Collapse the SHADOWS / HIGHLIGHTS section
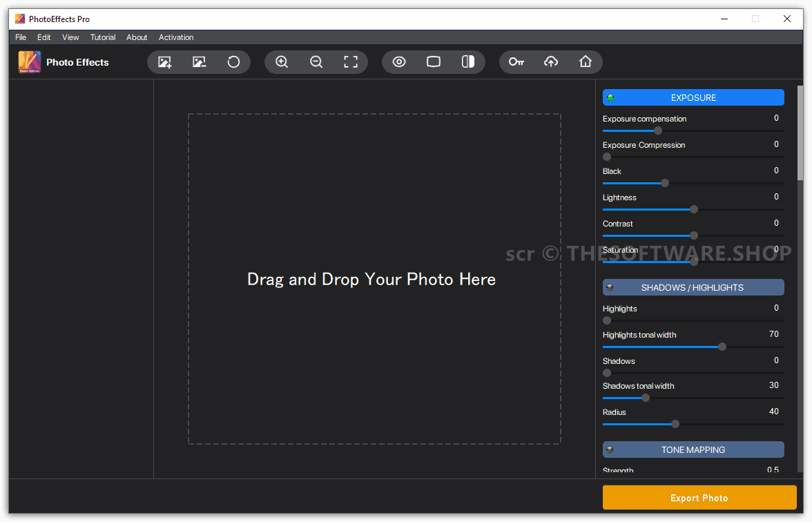The width and height of the screenshot is (812, 522). click(693, 287)
